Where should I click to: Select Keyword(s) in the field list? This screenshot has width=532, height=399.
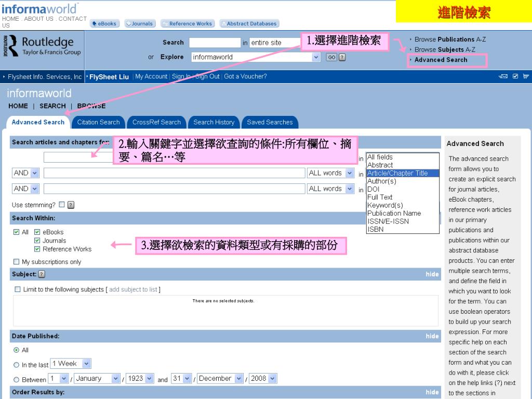[x=403, y=205]
